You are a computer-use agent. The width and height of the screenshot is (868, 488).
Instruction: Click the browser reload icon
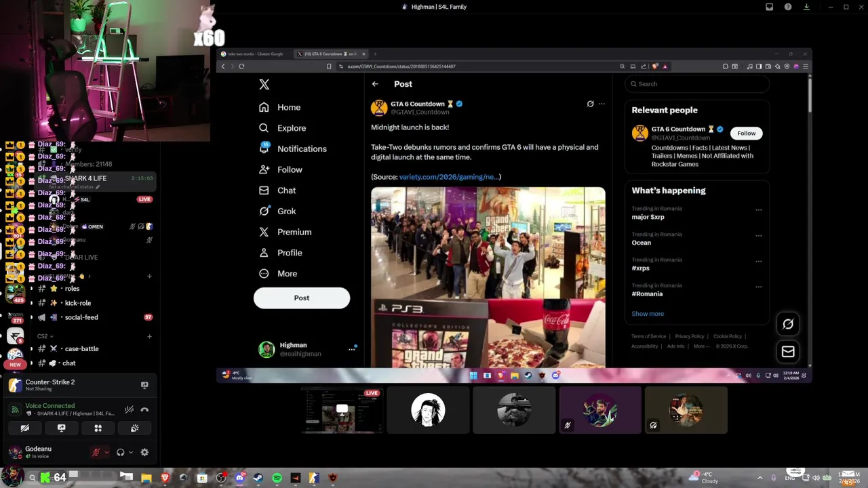241,66
